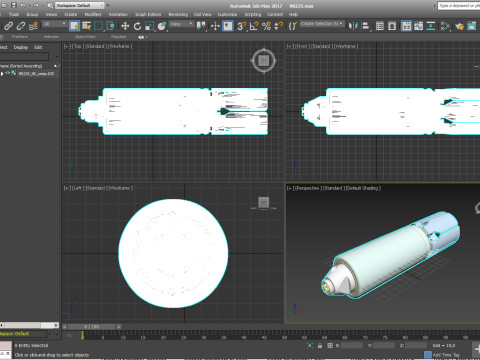Screen dimensions: 480x360
Task: Open the Material Editor icon
Action: [445, 26]
